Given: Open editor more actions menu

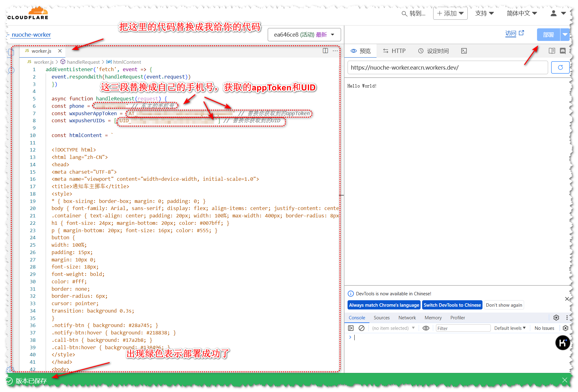Looking at the screenshot, I should (335, 51).
